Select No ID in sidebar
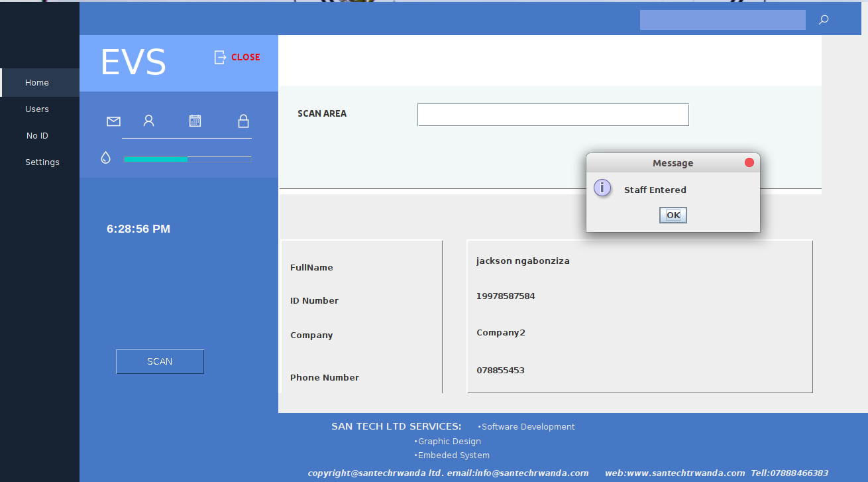 point(37,136)
